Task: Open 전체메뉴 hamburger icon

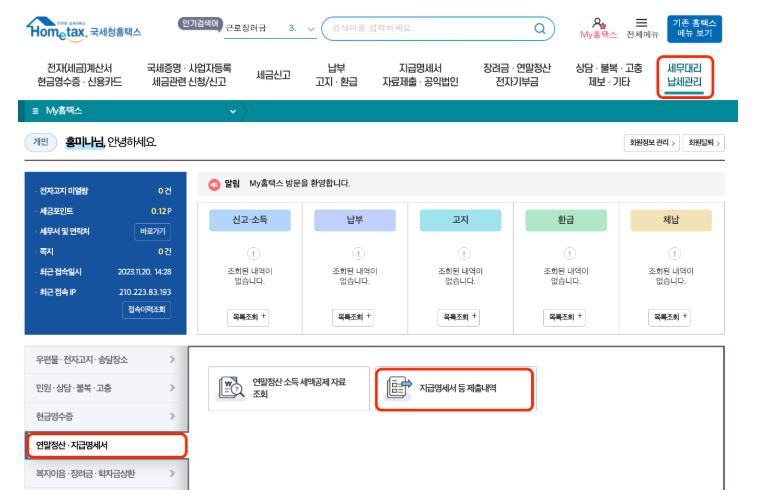Action: tap(641, 23)
